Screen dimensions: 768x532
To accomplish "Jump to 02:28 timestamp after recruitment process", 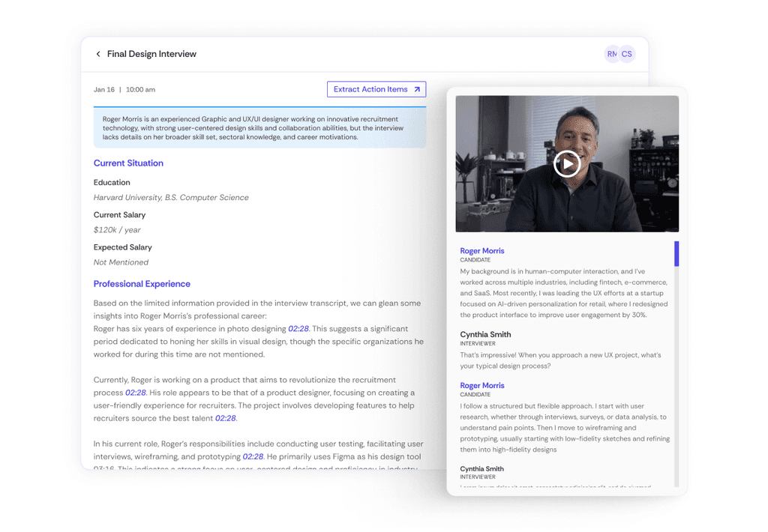I will point(136,393).
